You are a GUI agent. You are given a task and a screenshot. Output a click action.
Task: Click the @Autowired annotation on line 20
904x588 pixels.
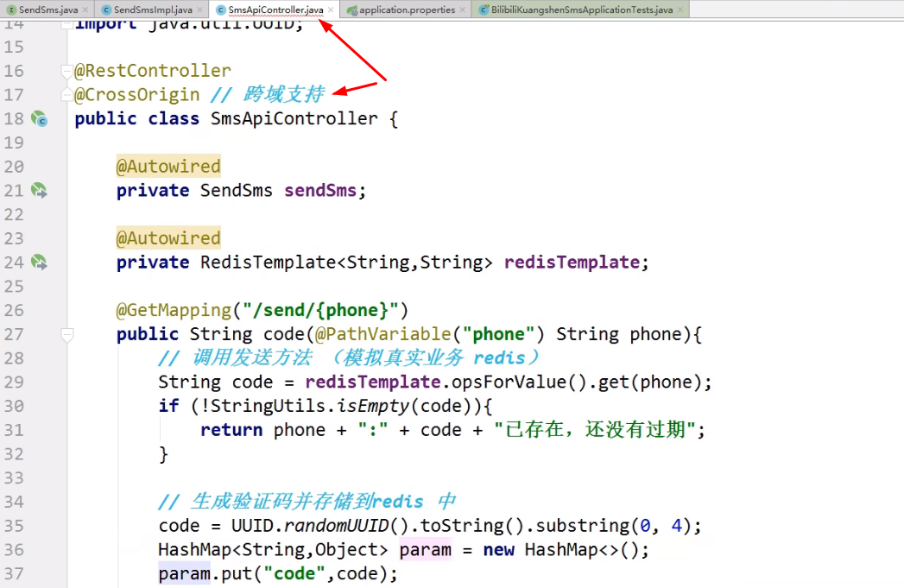[x=168, y=167]
